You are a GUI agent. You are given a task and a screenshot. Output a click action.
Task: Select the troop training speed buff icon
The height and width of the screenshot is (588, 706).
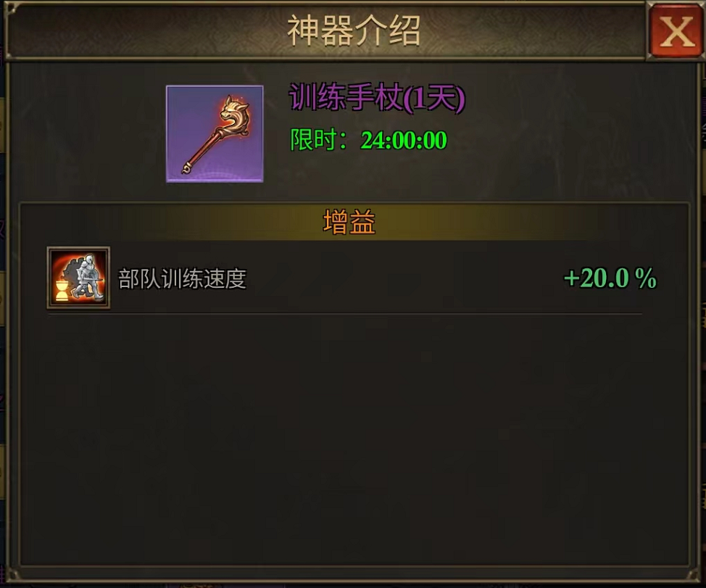point(78,278)
